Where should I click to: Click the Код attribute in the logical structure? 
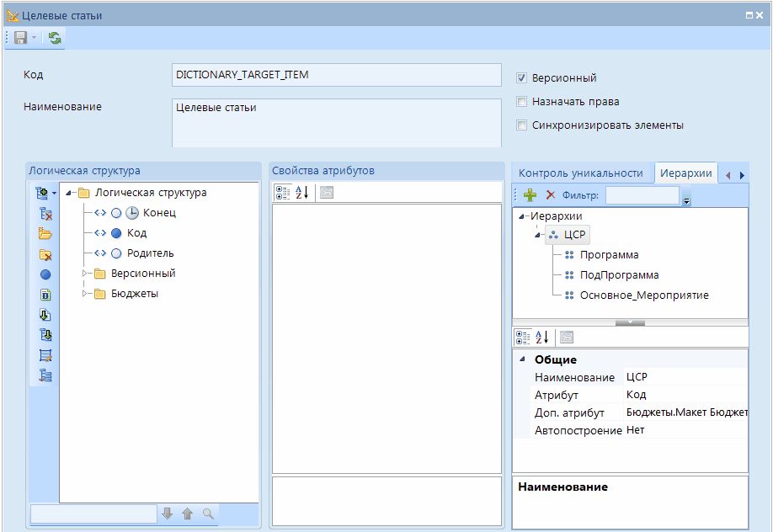pos(136,233)
